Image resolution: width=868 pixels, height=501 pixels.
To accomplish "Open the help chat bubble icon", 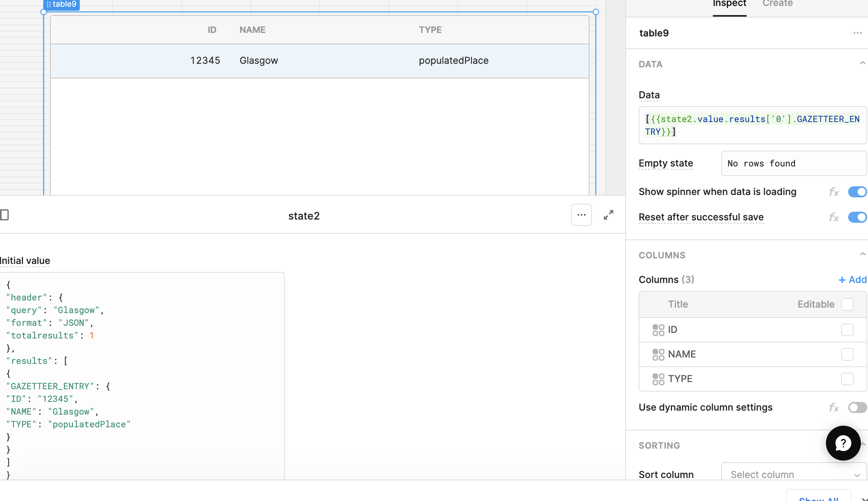I will tap(843, 443).
